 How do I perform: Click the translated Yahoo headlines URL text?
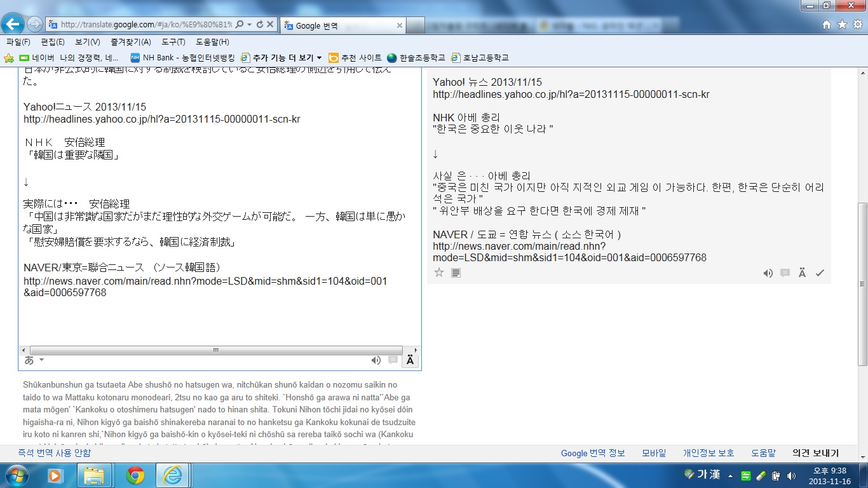click(x=571, y=94)
